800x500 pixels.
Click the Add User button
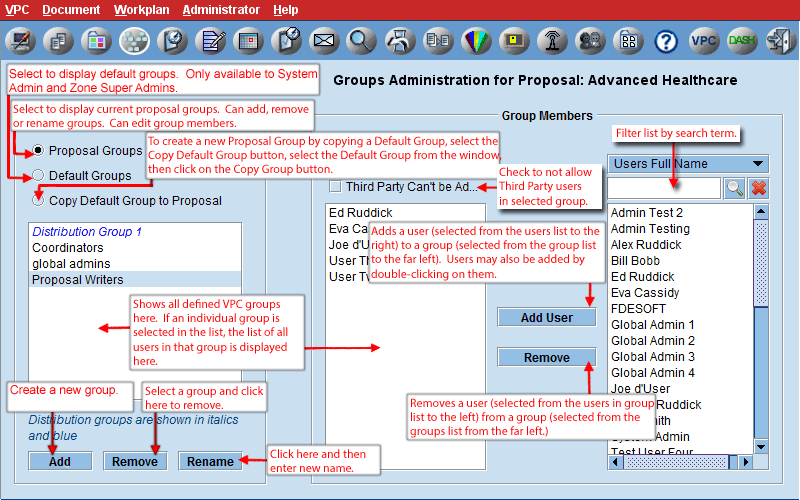pyautogui.click(x=547, y=317)
